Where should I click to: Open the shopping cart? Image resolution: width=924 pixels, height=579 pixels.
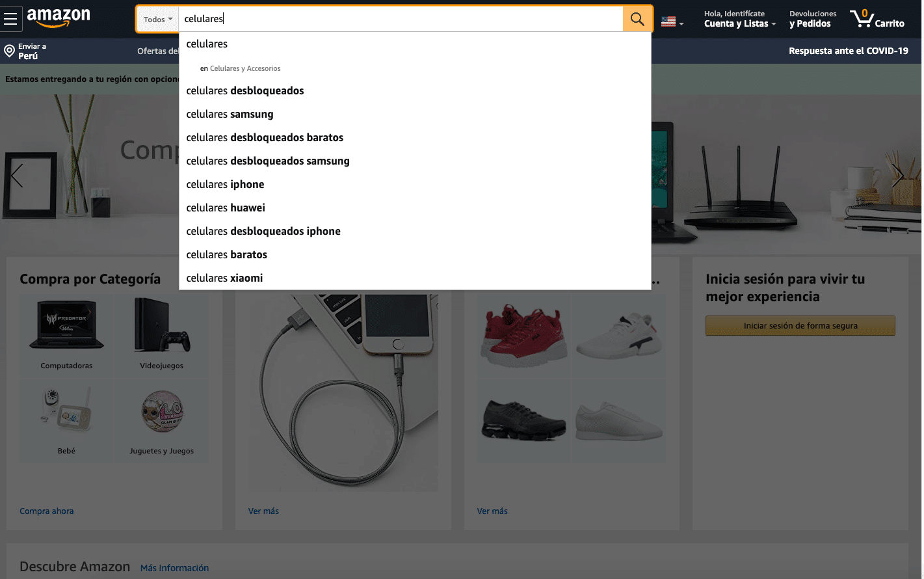pyautogui.click(x=877, y=19)
